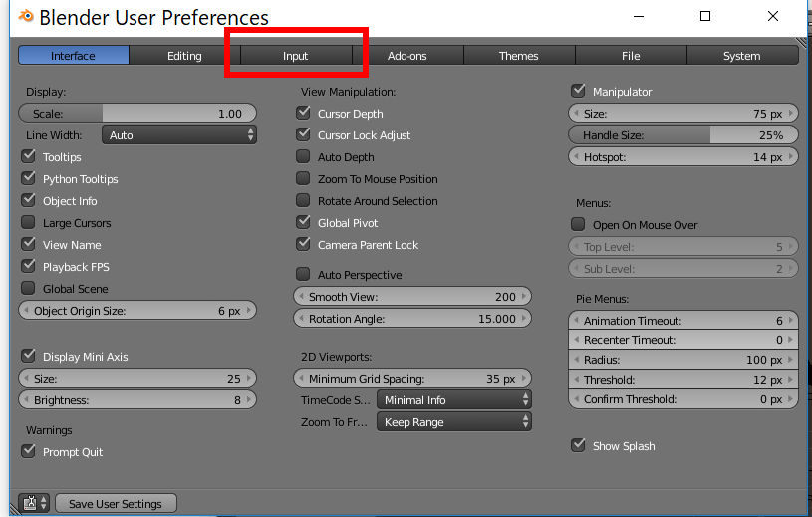Select the Add-ons tab
The image size is (812, 517).
click(407, 56)
